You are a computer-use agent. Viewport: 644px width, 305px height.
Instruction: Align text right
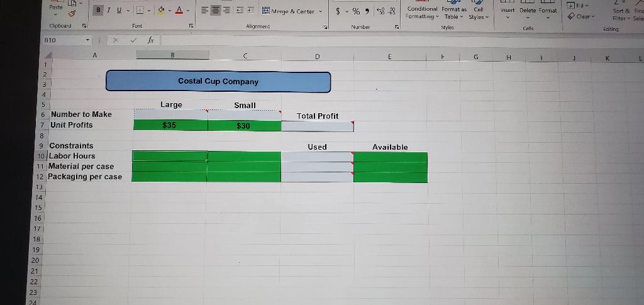click(x=226, y=11)
